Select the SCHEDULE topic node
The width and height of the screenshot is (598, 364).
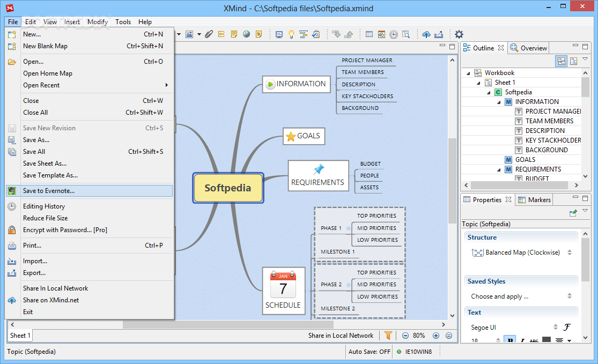283,291
